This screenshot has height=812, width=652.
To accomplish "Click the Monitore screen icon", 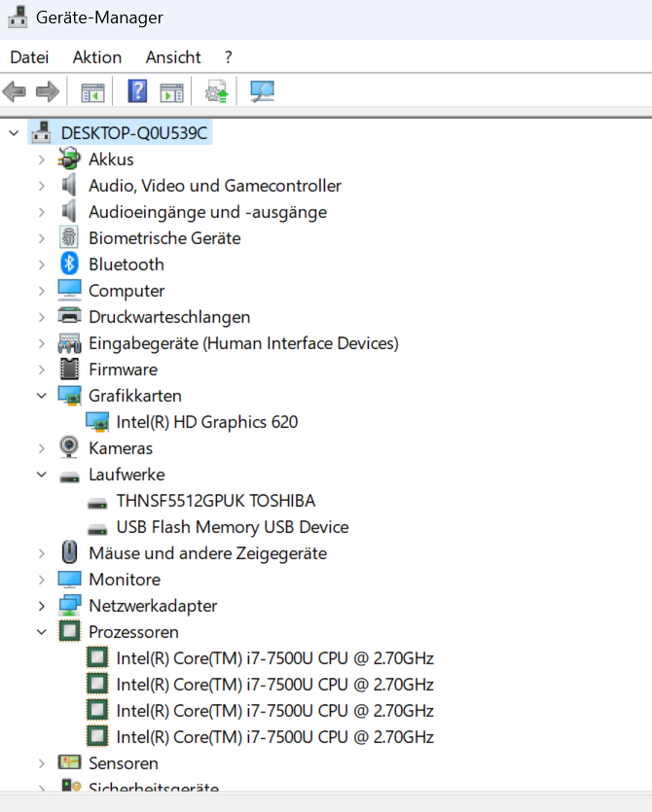I will [x=69, y=579].
